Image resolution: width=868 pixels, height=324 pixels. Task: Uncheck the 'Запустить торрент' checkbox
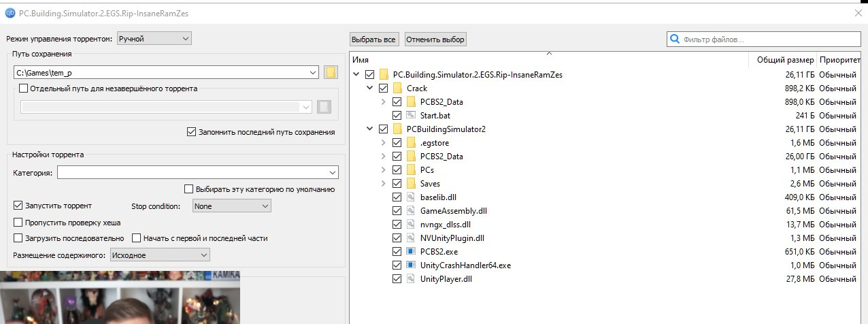click(18, 206)
